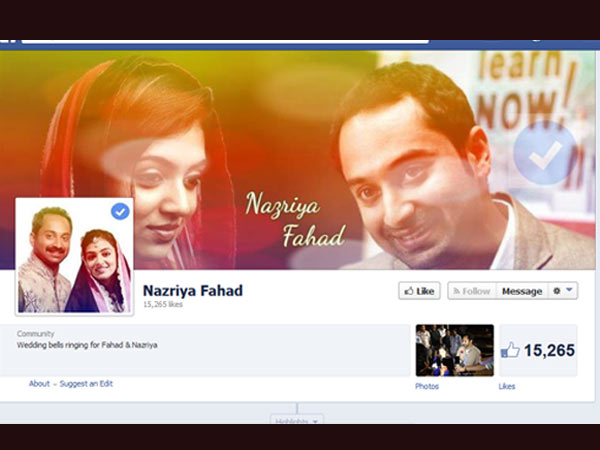Open Message to the page
This screenshot has height=450, width=600.
[521, 291]
